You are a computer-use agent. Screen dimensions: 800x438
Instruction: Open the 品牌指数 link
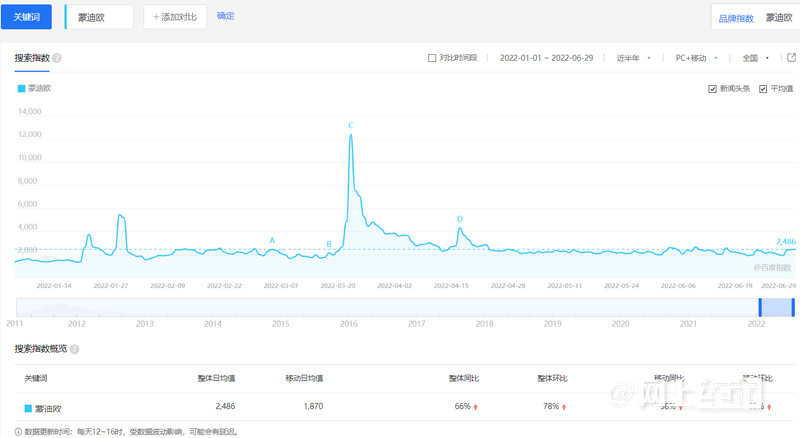(x=736, y=18)
